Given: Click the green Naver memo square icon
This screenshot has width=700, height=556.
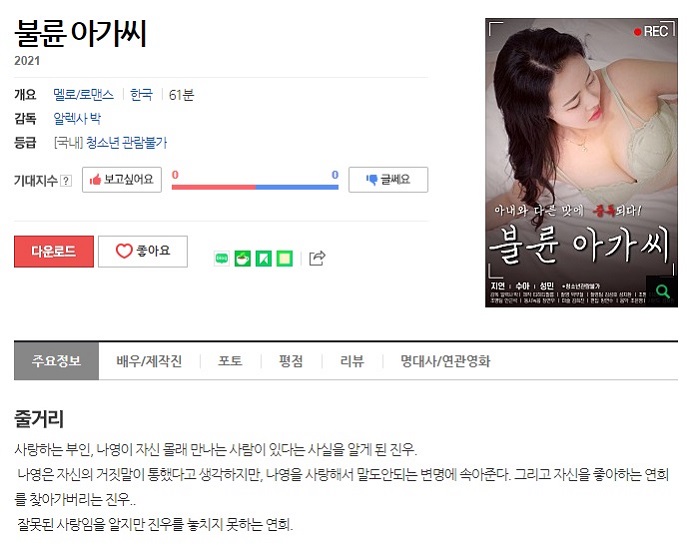Looking at the screenshot, I should [x=284, y=258].
